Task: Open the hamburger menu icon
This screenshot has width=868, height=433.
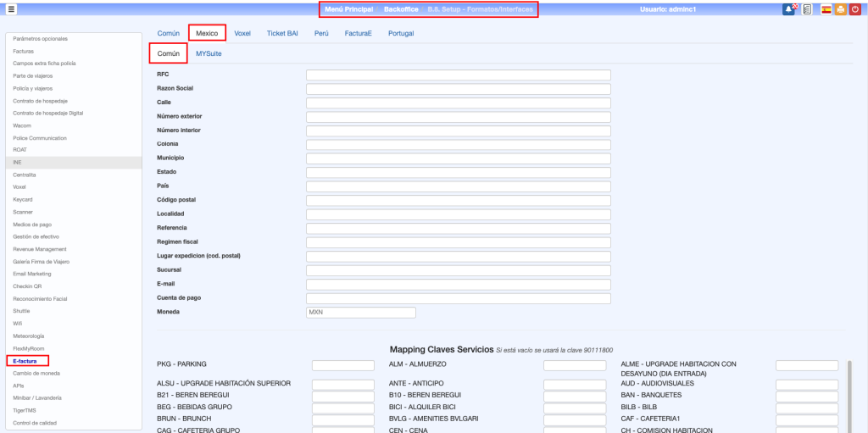Action: 11,8
